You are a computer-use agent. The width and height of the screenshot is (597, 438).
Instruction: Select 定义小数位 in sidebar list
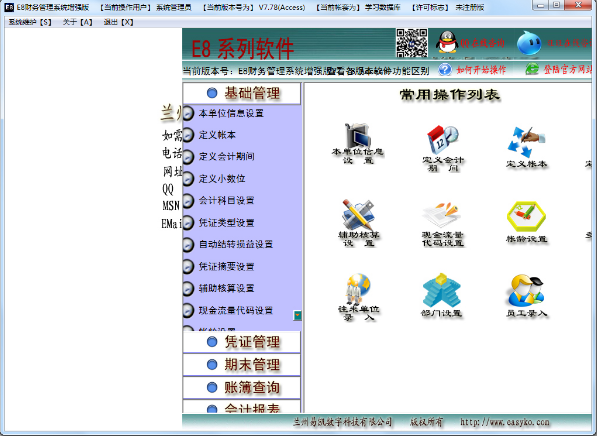pos(222,179)
